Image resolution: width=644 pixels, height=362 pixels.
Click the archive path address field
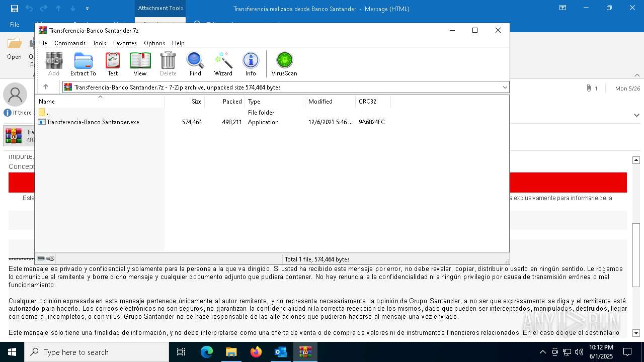[285, 87]
